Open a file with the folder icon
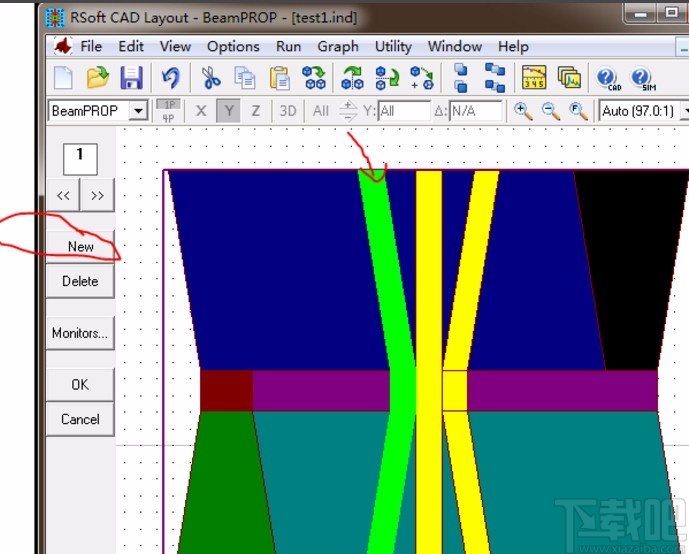This screenshot has height=554, width=689. click(x=97, y=77)
